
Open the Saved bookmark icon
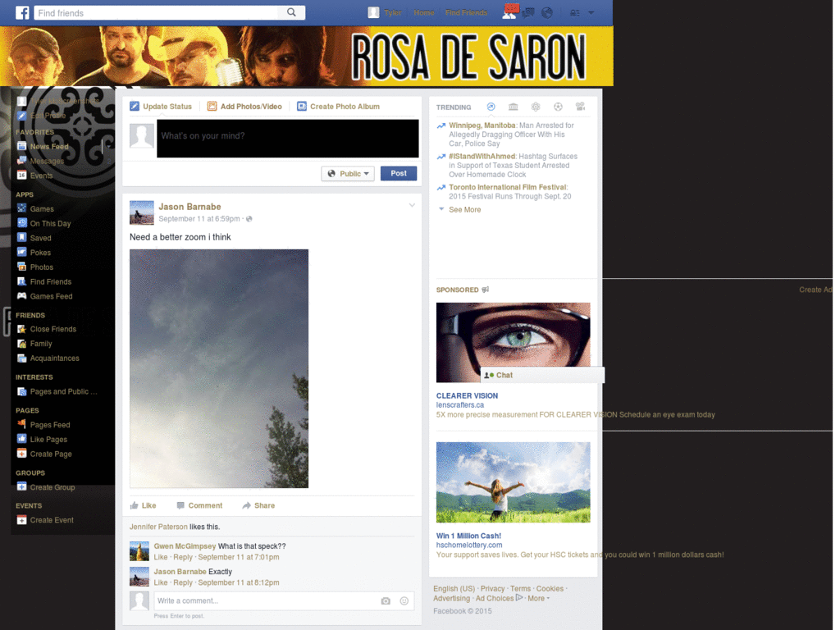click(x=22, y=237)
